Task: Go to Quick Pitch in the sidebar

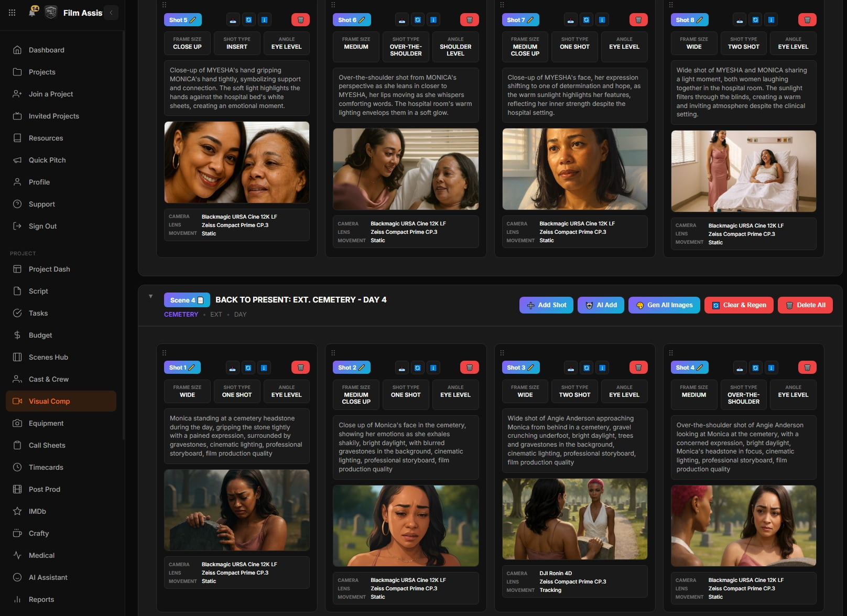Action: click(61, 160)
